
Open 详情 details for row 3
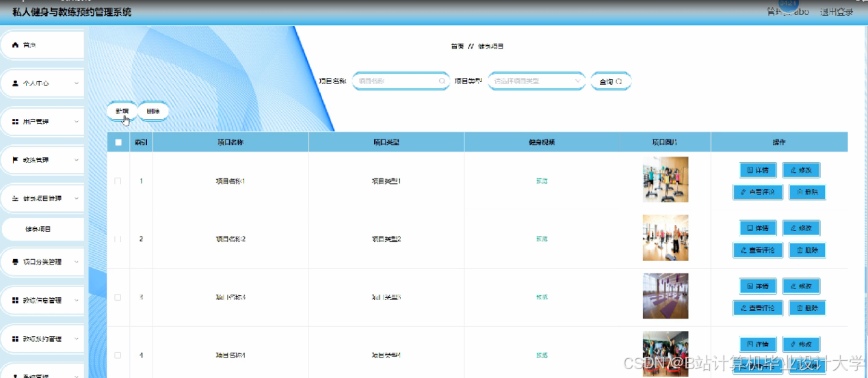(758, 286)
